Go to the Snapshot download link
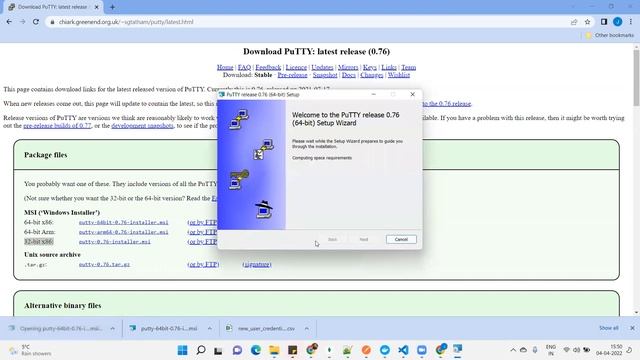640x360 pixels. [325, 75]
